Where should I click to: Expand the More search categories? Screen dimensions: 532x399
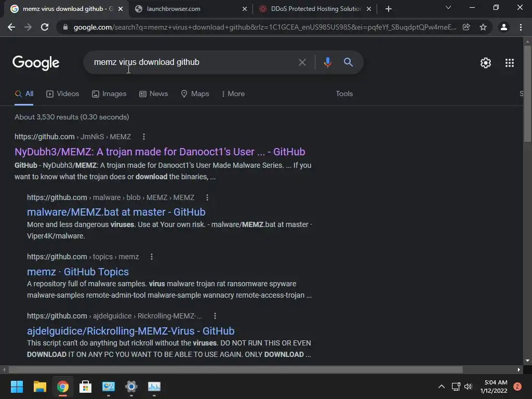[x=233, y=94]
